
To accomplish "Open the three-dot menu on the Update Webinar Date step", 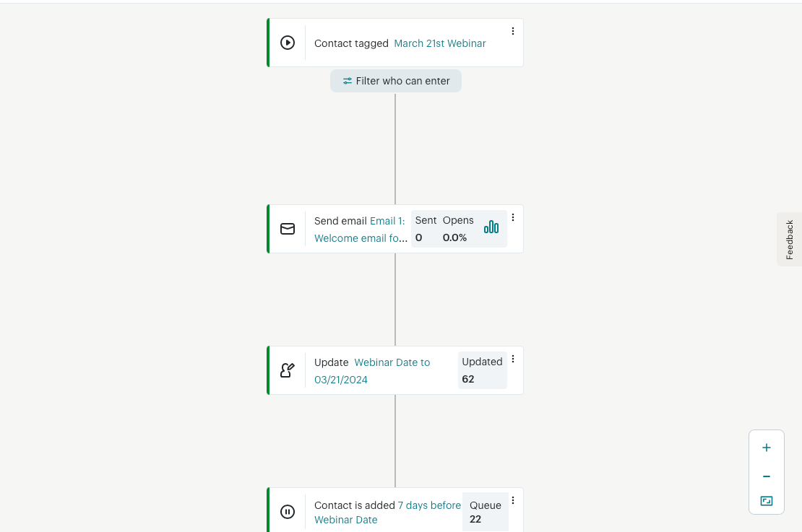I will coord(512,359).
